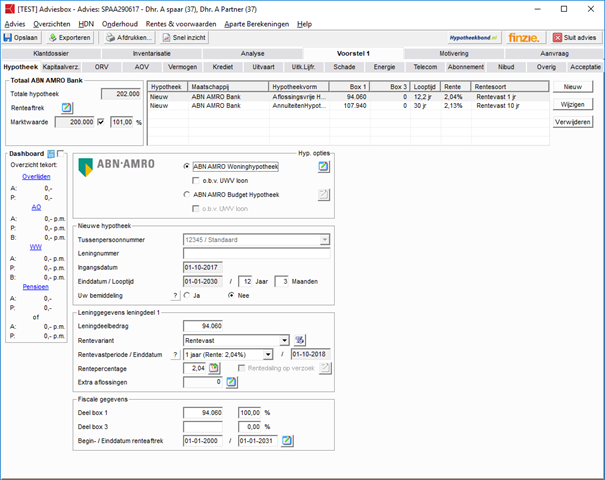605x480 pixels.
Task: Click the Leningdeelbedrag field
Action: [203, 326]
